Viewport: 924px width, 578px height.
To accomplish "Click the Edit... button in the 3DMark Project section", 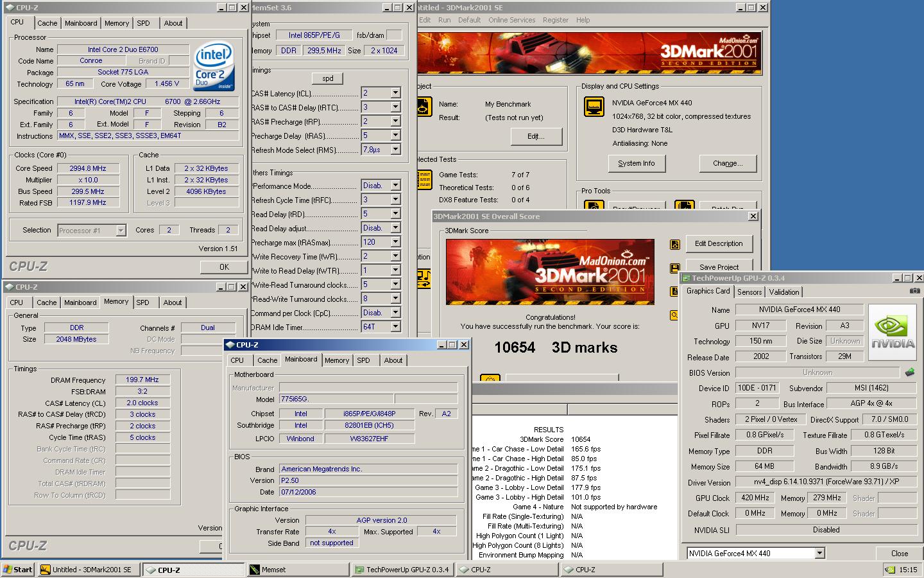I will click(536, 136).
